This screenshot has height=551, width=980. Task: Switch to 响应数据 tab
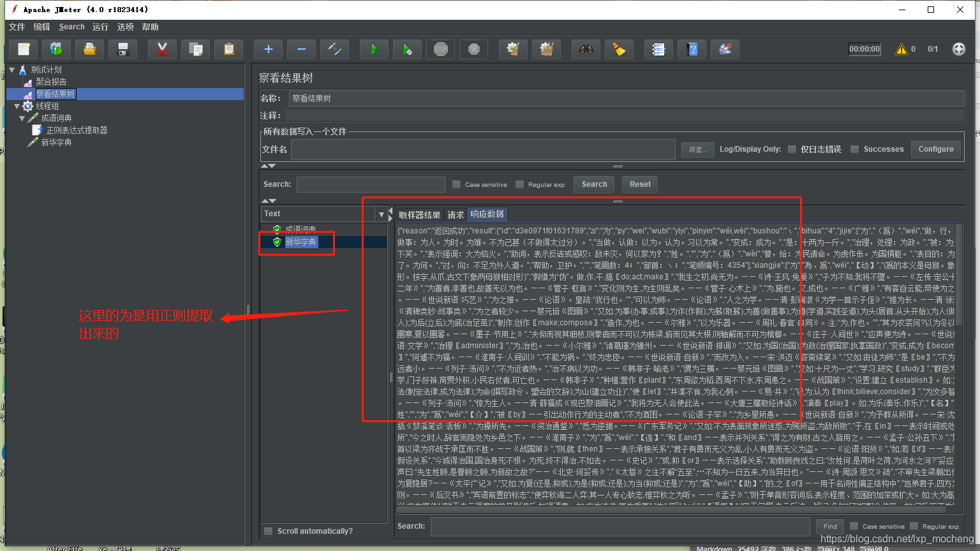(x=487, y=214)
